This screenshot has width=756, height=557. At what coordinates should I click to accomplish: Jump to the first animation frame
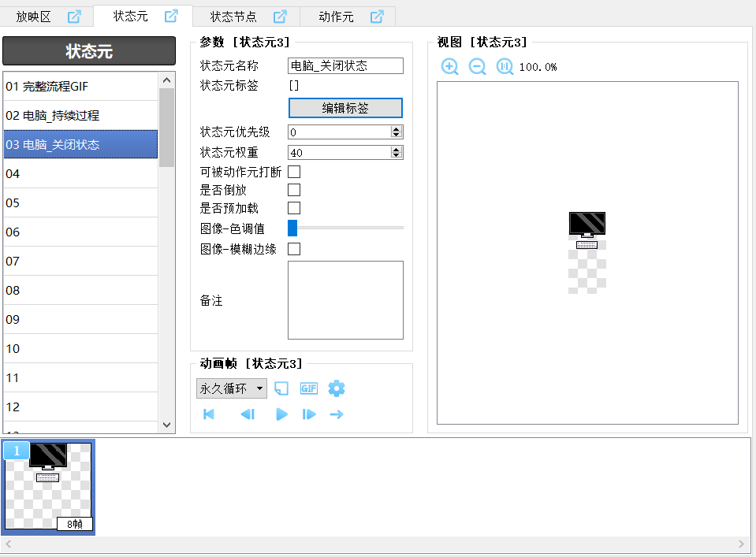pyautogui.click(x=209, y=414)
